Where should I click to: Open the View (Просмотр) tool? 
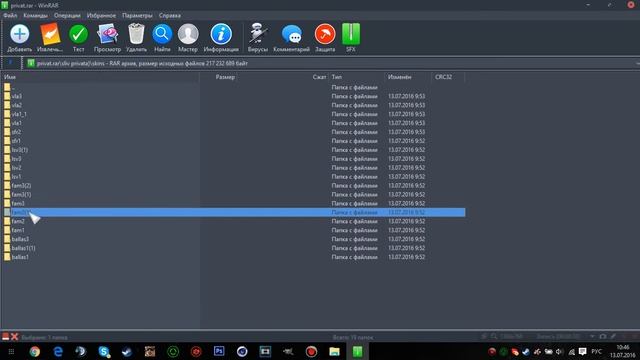107,38
